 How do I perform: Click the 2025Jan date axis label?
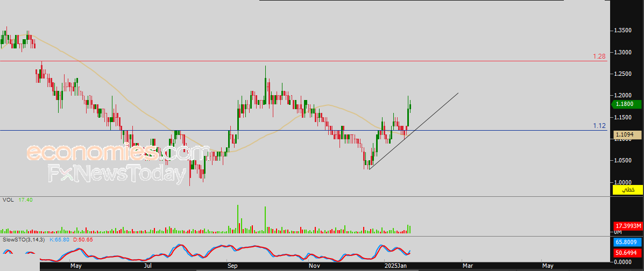[394, 267]
